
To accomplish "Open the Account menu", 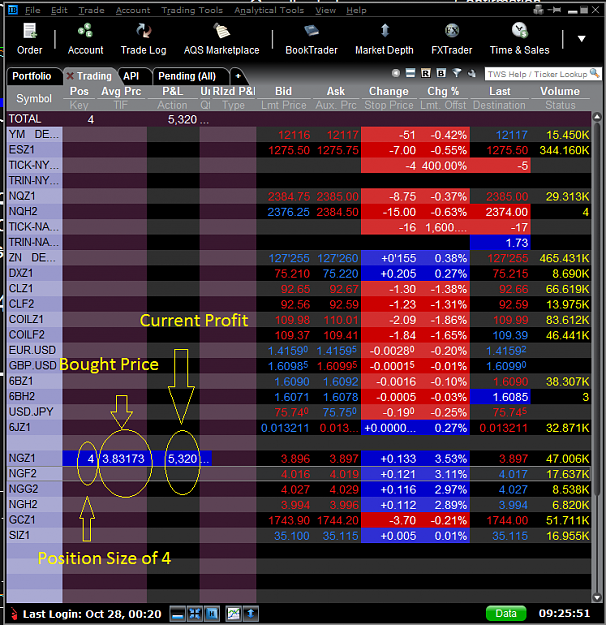I will click(x=133, y=10).
